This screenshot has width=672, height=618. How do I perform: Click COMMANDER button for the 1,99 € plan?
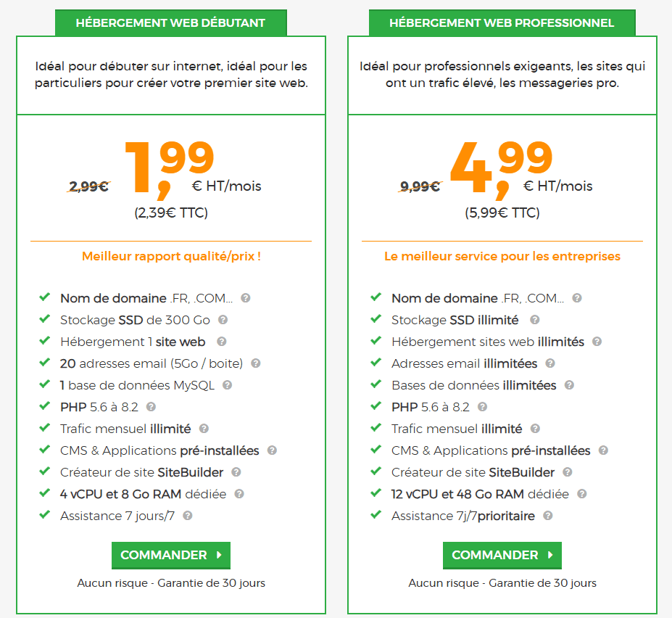170,556
